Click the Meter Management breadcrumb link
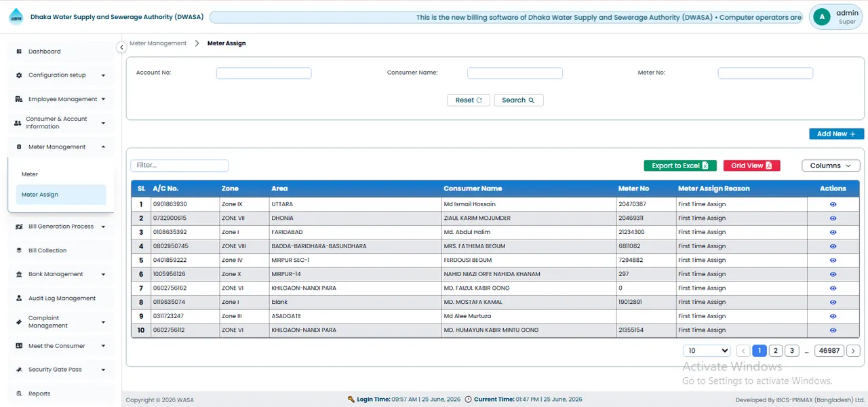Image resolution: width=868 pixels, height=407 pixels. tap(158, 43)
